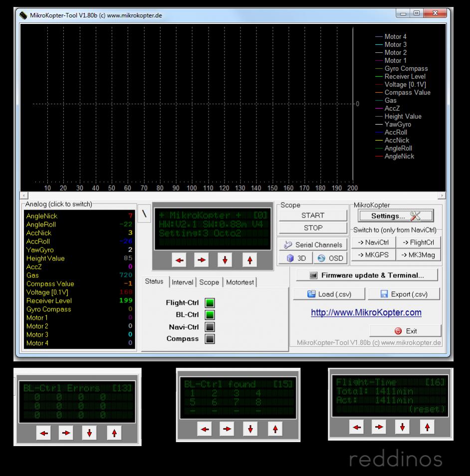Open Firmware update & Terminal
The image size is (470, 476).
(x=367, y=275)
